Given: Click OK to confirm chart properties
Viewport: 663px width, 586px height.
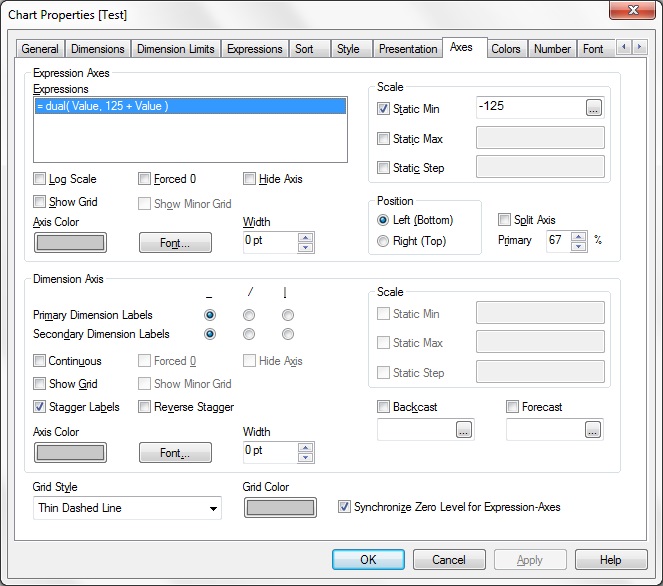Looking at the screenshot, I should click(x=368, y=559).
